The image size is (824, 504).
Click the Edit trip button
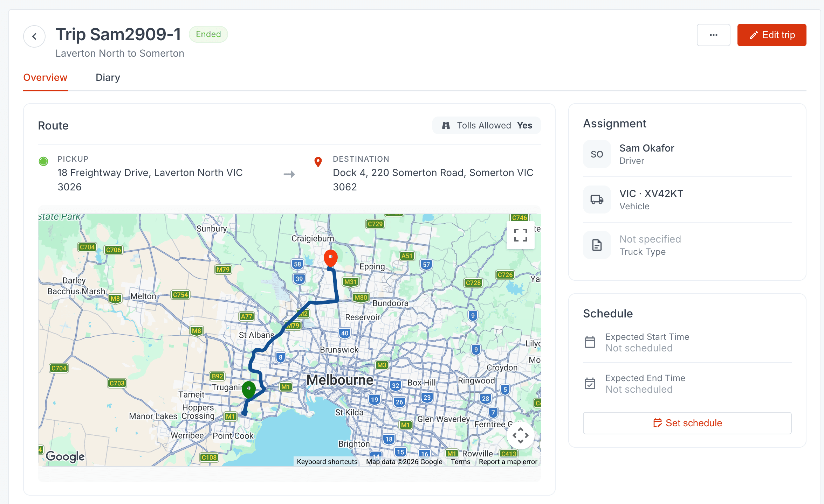click(x=771, y=35)
